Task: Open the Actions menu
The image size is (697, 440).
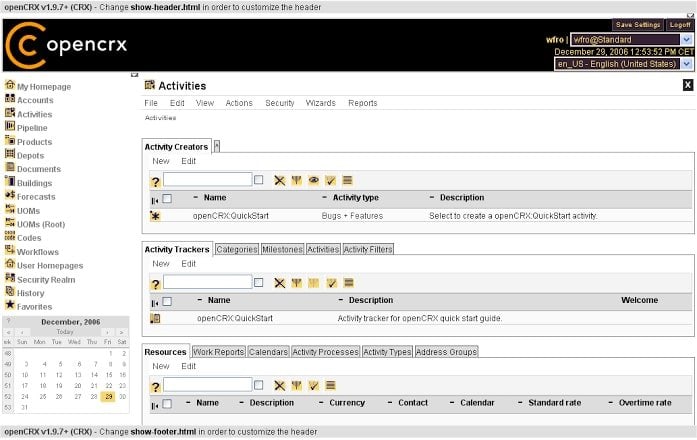Action: pos(239,103)
